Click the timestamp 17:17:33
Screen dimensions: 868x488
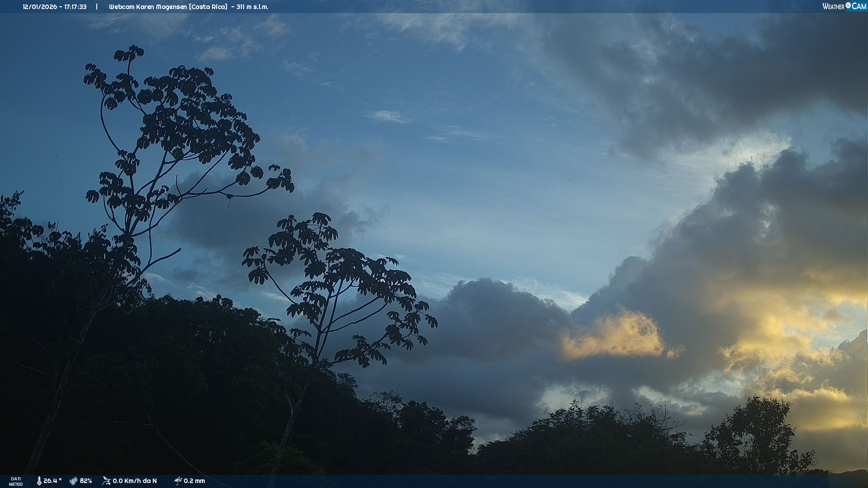click(75, 7)
